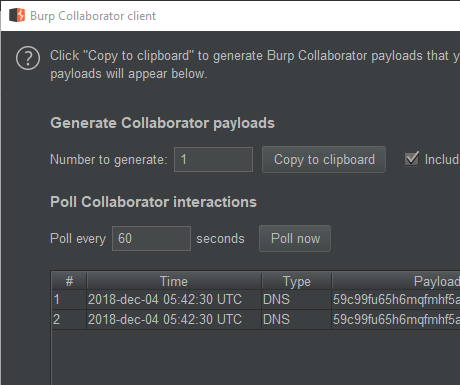Screen dimensions: 460x385
Task: Sort interactions by the # column header
Action: coord(69,281)
